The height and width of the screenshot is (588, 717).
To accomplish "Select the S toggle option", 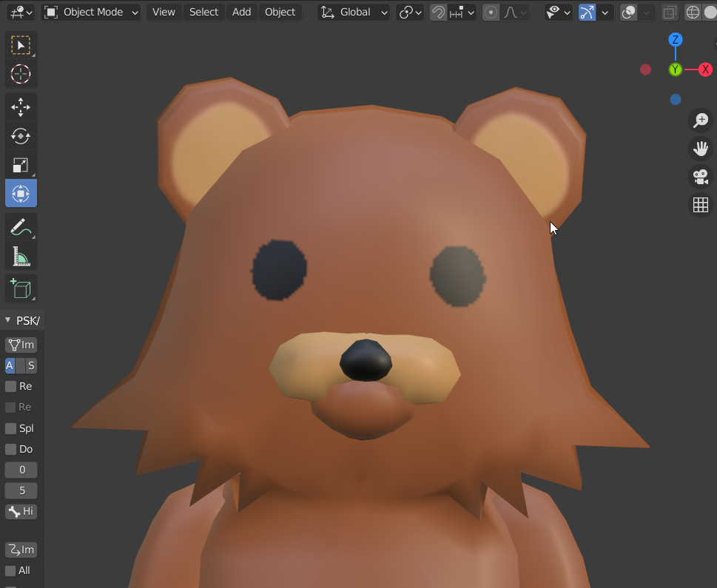I will point(30,365).
